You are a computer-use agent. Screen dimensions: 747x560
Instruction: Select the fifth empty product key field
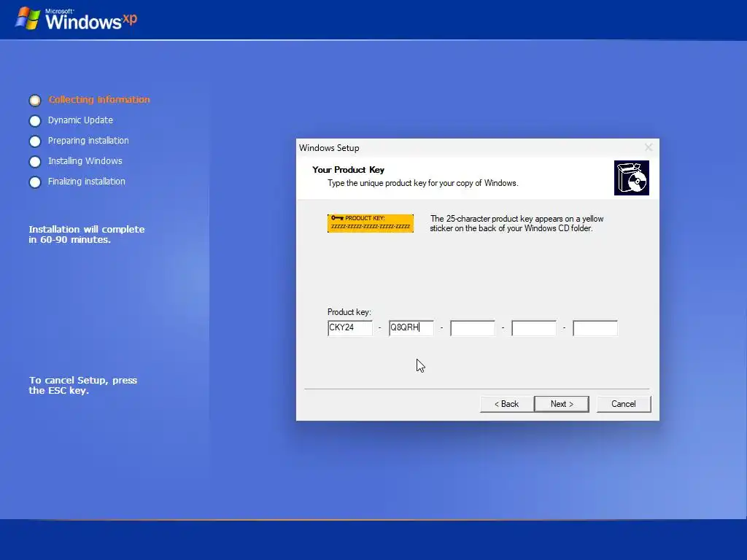click(595, 327)
